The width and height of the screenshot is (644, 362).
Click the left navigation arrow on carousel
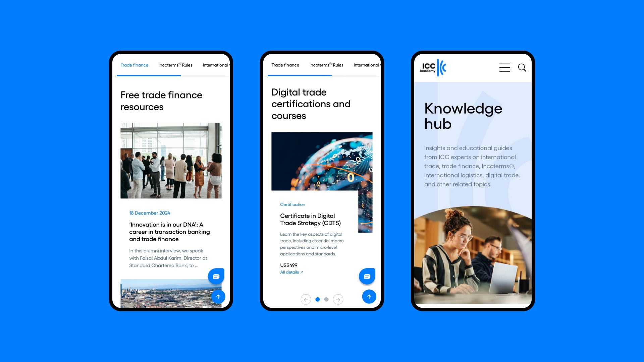pos(306,299)
